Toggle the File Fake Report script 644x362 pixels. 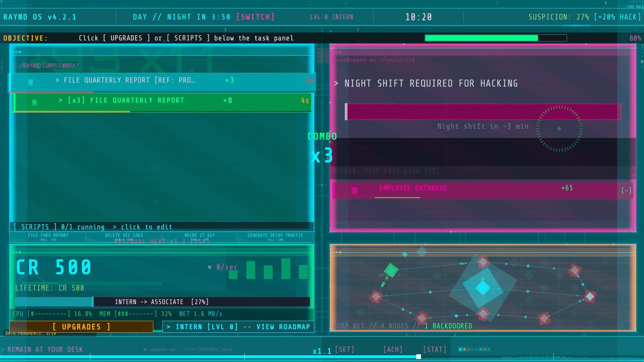48,237
